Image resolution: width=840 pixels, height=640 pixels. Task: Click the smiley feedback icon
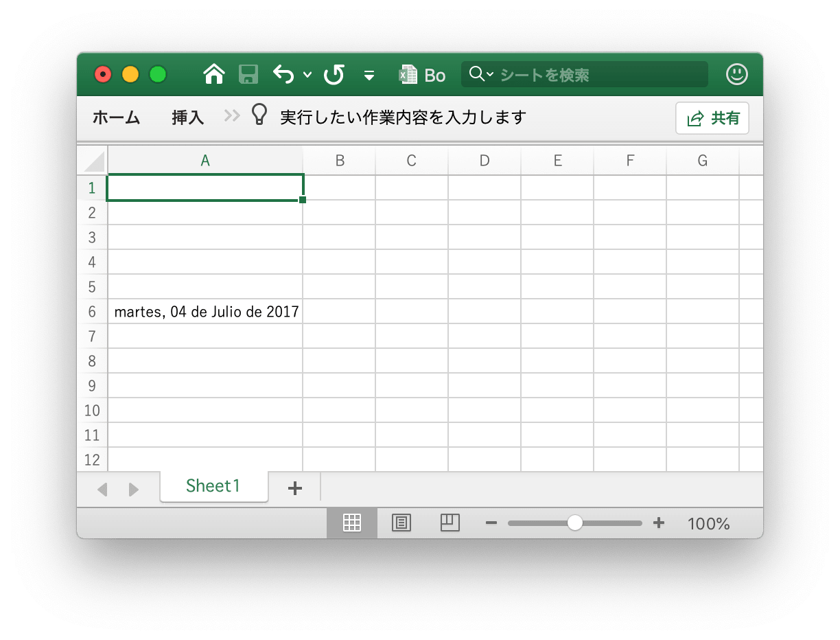tap(736, 74)
